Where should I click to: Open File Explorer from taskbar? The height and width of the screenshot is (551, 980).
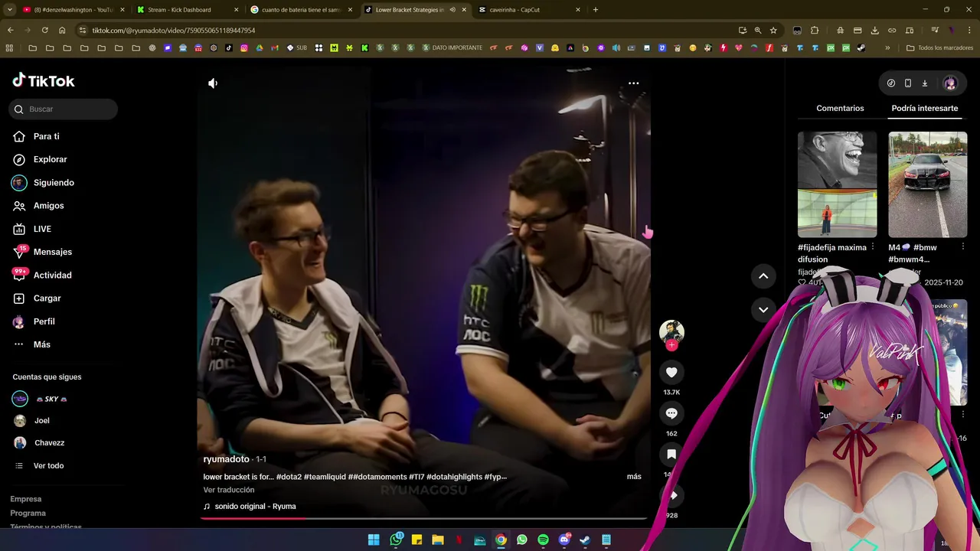pyautogui.click(x=438, y=540)
